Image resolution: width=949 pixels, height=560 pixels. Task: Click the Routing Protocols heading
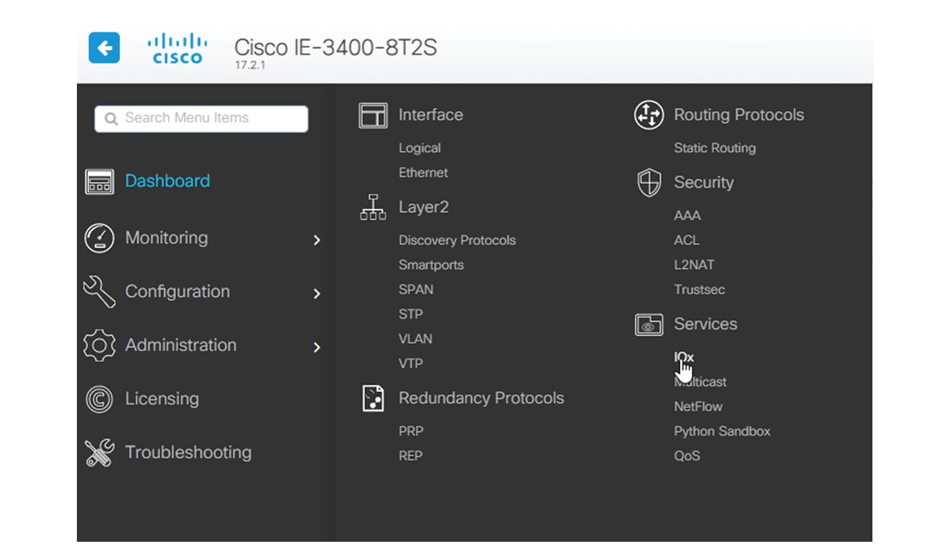739,115
